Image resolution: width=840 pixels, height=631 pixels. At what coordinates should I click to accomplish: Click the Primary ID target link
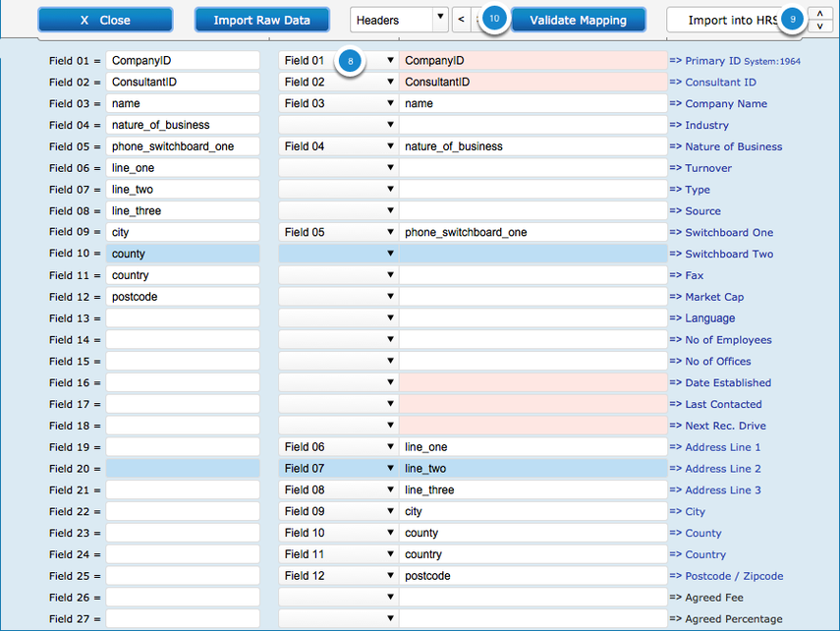[735, 61]
